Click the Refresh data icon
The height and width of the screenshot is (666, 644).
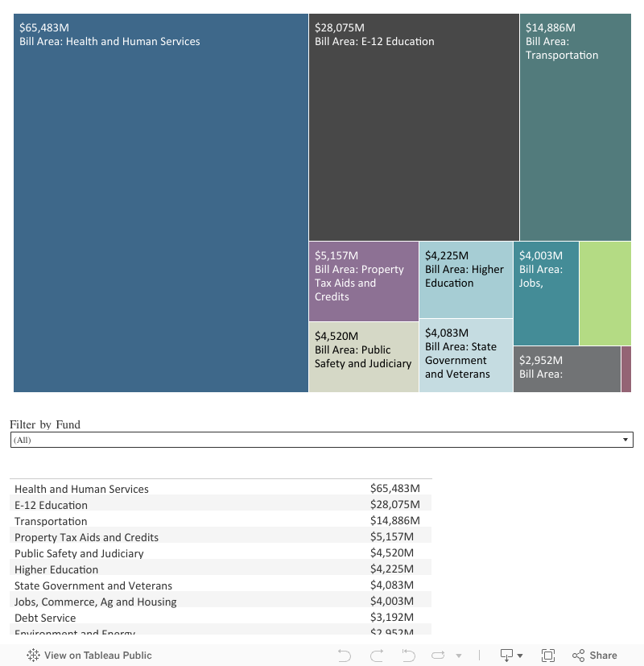(439, 656)
